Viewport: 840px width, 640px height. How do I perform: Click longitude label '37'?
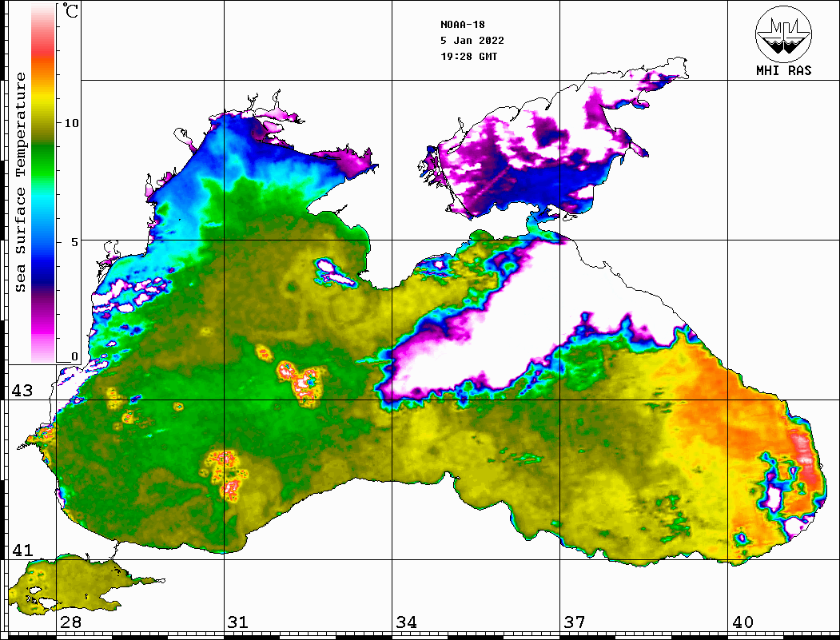click(x=575, y=622)
